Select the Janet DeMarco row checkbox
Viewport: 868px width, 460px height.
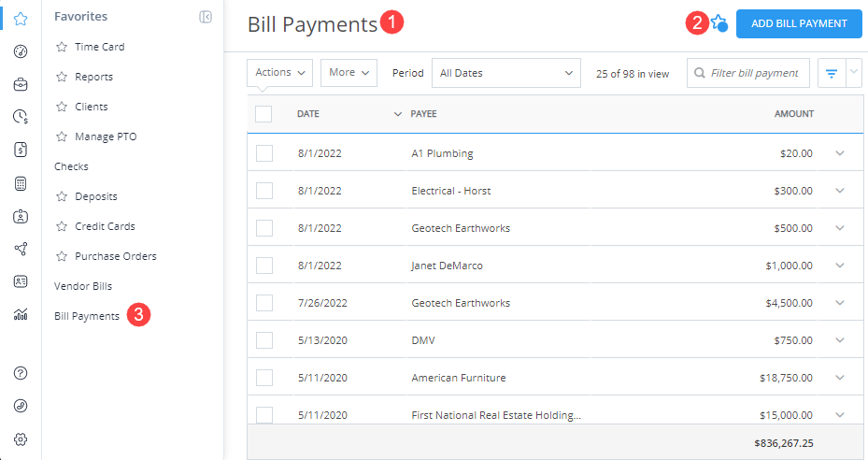point(264,266)
